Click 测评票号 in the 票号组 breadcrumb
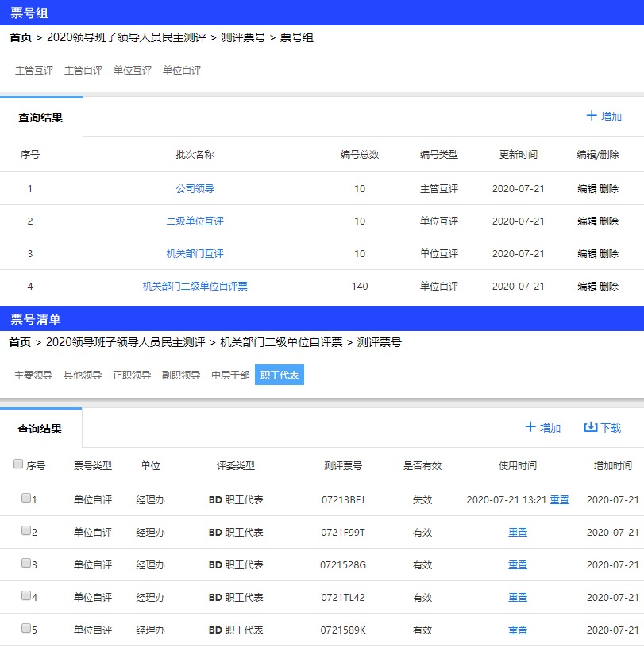Image resolution: width=644 pixels, height=647 pixels. coord(243,37)
